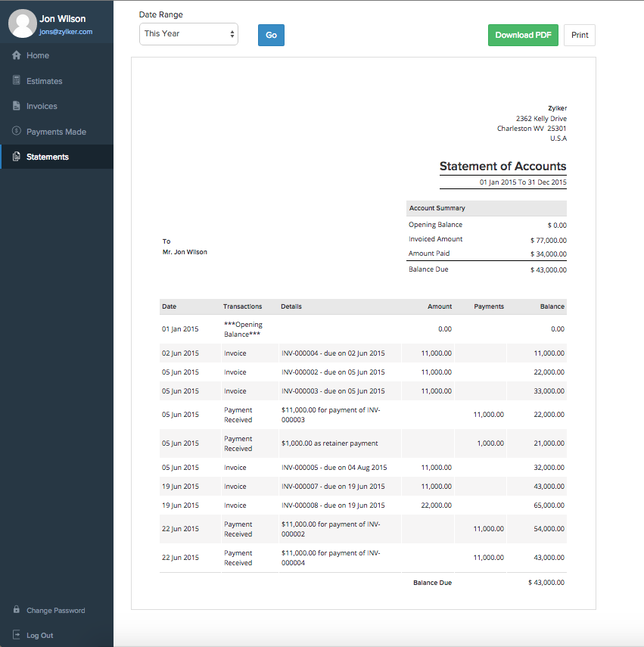This screenshot has height=647, width=644.
Task: Click the Home house icon
Action: (x=17, y=55)
